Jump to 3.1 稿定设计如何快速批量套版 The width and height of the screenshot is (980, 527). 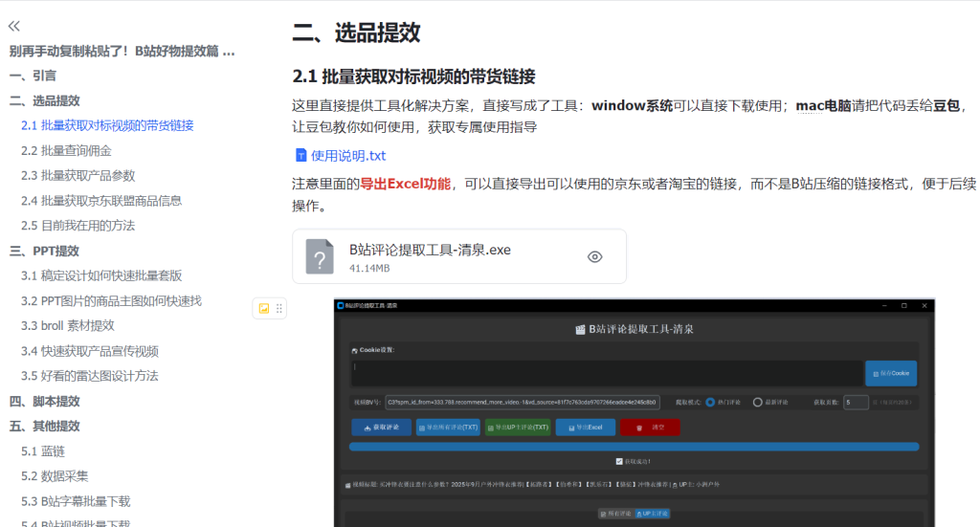click(x=101, y=275)
